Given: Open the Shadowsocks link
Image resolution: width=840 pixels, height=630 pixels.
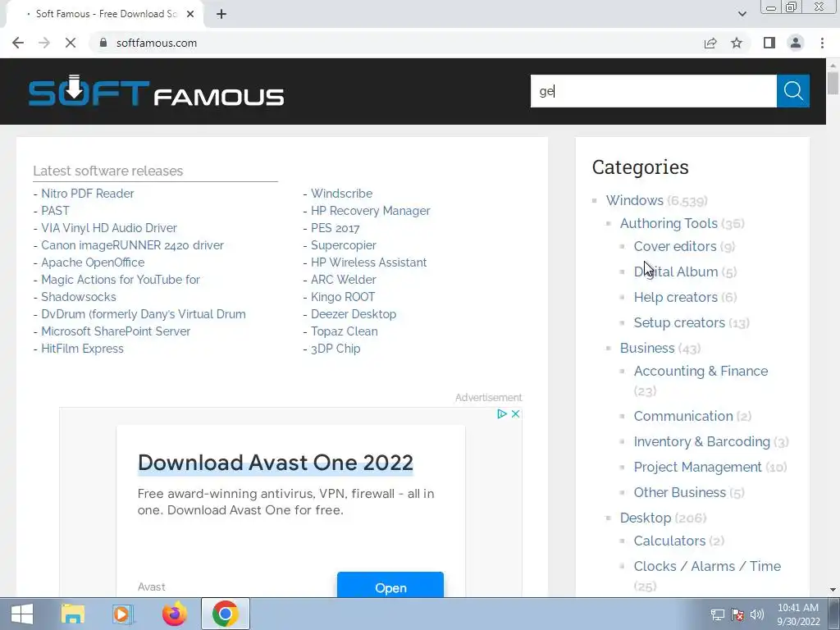Looking at the screenshot, I should (79, 296).
